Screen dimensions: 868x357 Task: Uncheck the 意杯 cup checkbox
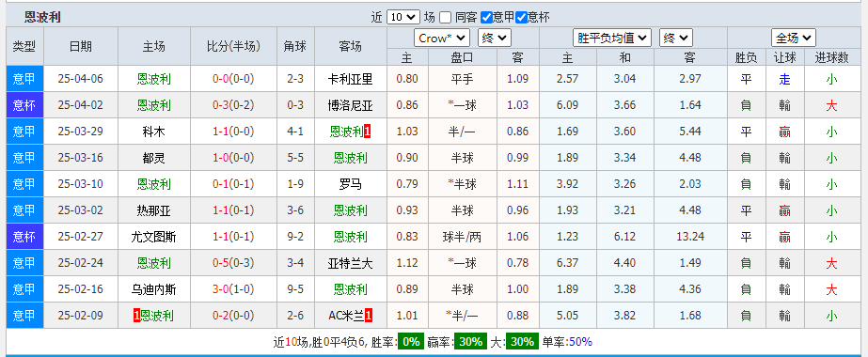(x=521, y=18)
